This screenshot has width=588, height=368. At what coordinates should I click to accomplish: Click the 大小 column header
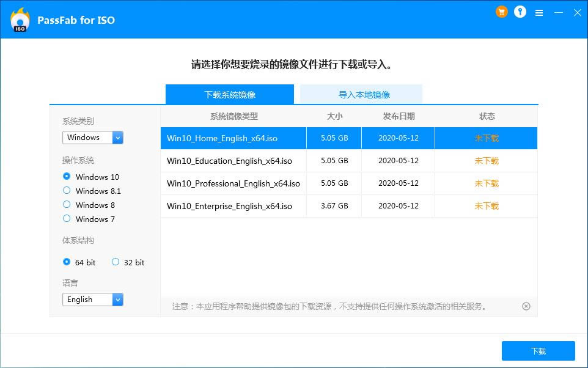pyautogui.click(x=334, y=116)
